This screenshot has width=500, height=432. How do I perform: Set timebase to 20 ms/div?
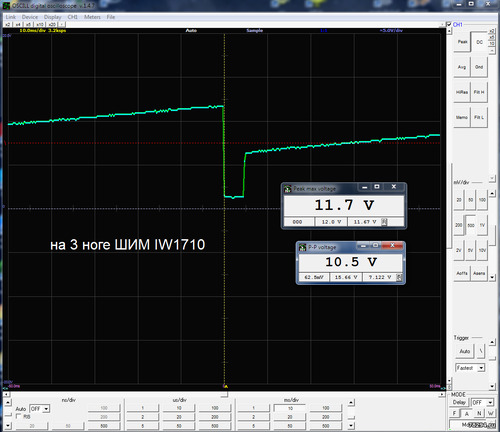tap(290, 417)
